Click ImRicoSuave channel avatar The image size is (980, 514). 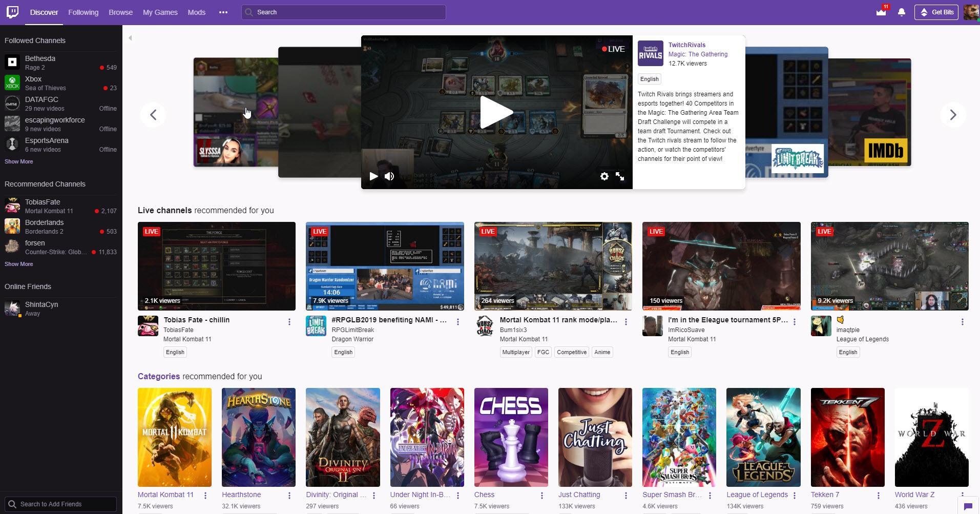653,326
